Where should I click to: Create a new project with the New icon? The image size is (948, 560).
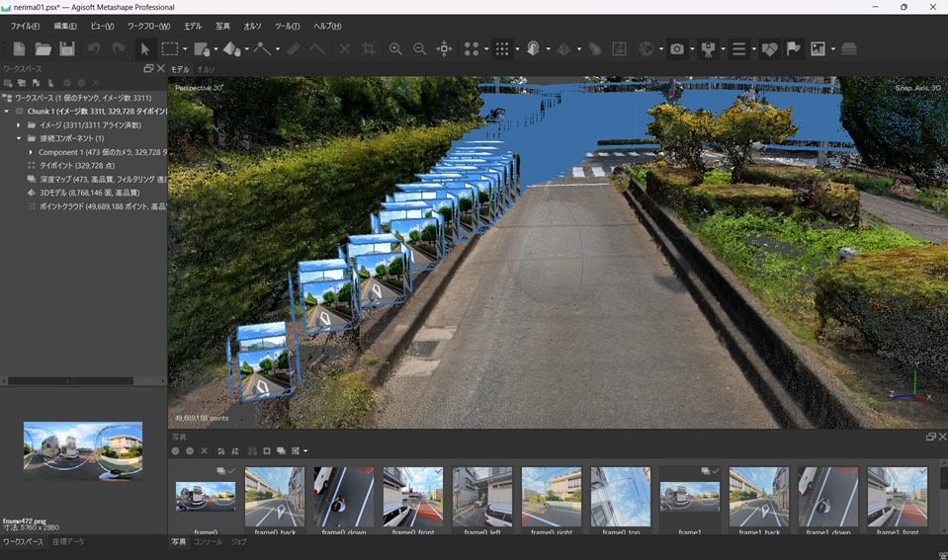(x=20, y=49)
